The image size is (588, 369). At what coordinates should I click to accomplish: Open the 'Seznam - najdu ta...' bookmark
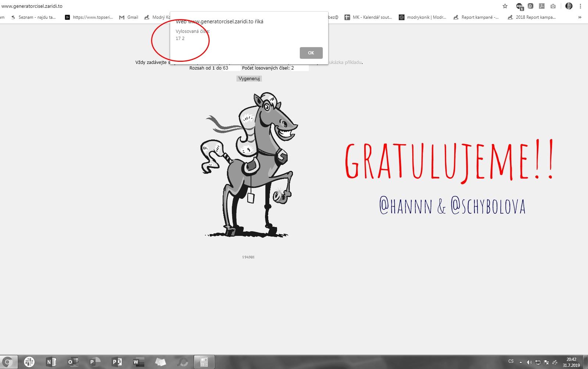[33, 17]
